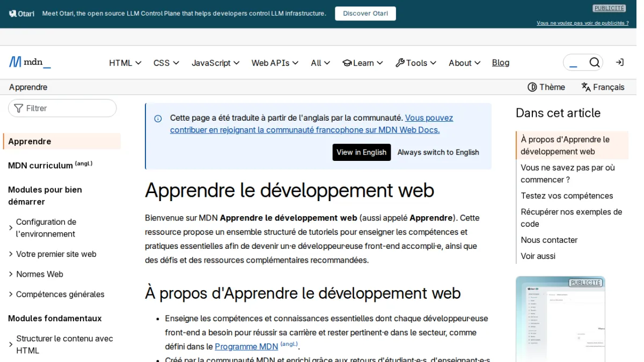The width and height of the screenshot is (644, 362).
Task: Click the Apprendre breadcrumb
Action: (28, 87)
